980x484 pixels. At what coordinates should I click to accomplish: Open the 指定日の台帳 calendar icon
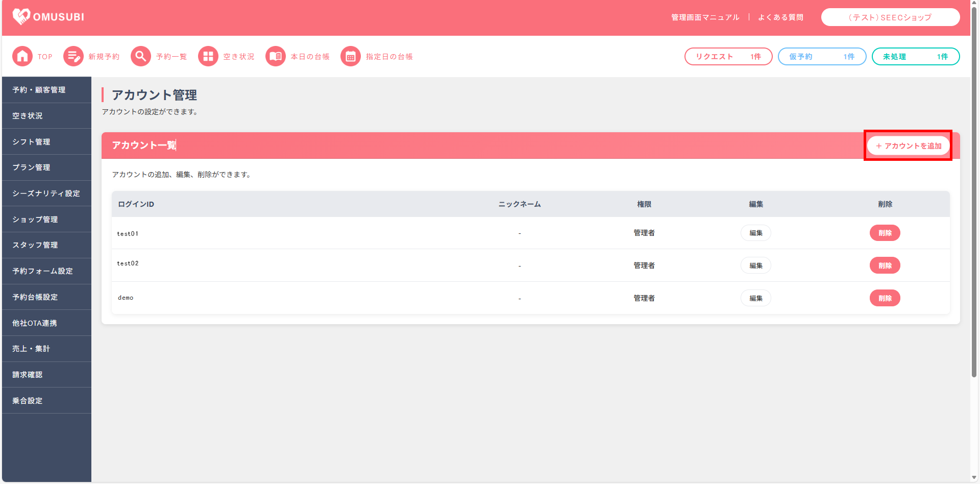351,56
